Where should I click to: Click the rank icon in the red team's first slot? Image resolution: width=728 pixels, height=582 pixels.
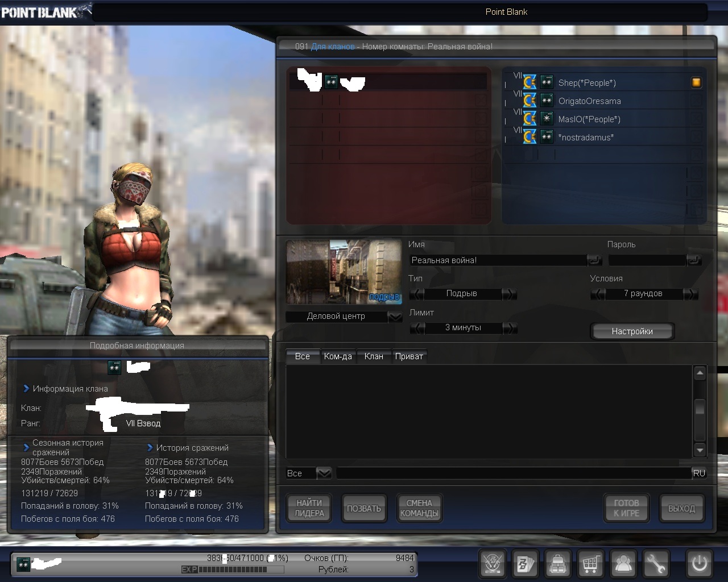[x=331, y=82]
